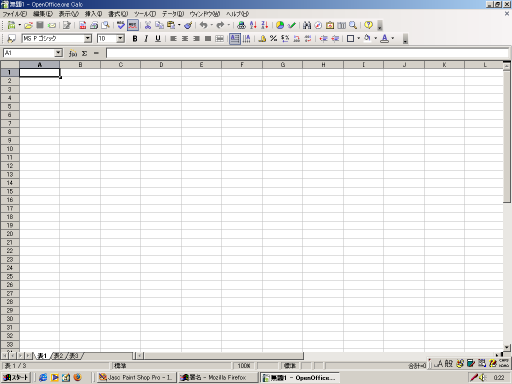Switch to Jasc Paint Shop Pro taskbar button
The width and height of the screenshot is (512, 384).
click(x=136, y=377)
